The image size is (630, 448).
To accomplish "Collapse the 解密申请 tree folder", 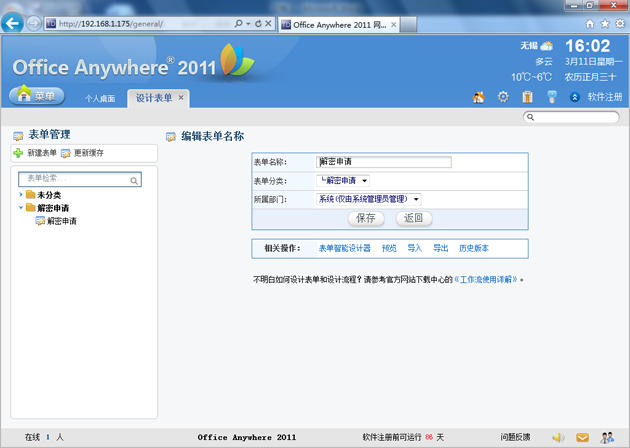I will (x=21, y=208).
